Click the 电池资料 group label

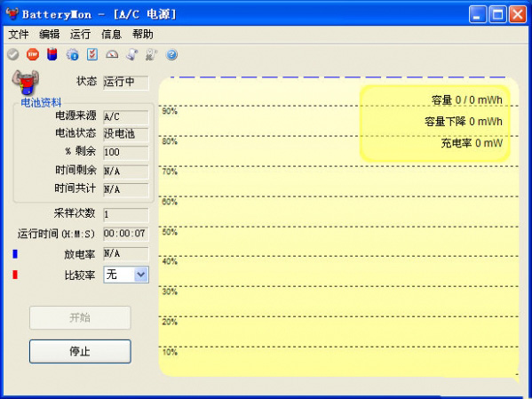click(x=41, y=102)
